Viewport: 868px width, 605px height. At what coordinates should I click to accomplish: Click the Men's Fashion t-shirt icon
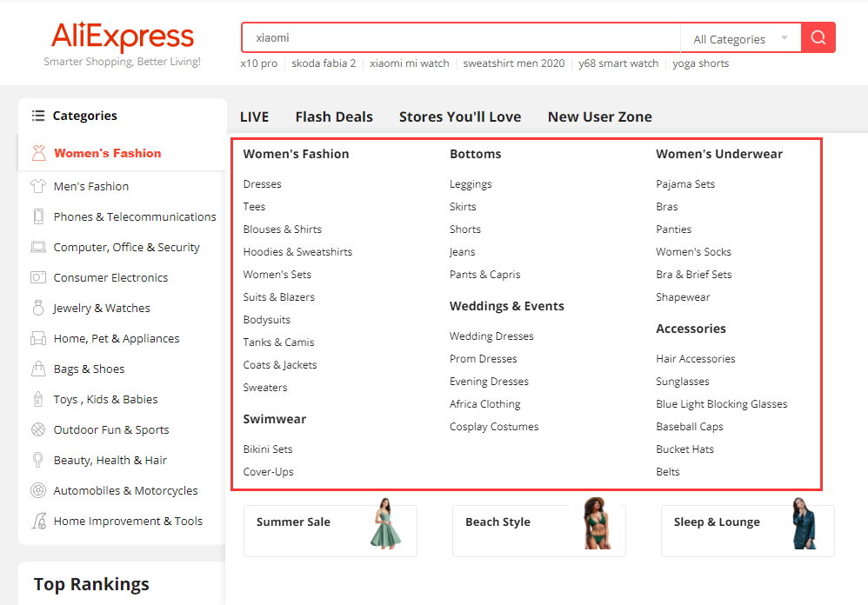(38, 186)
